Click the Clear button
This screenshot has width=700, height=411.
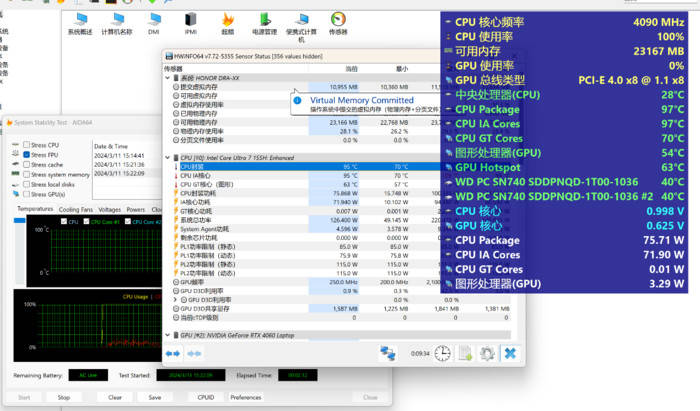[x=115, y=397]
